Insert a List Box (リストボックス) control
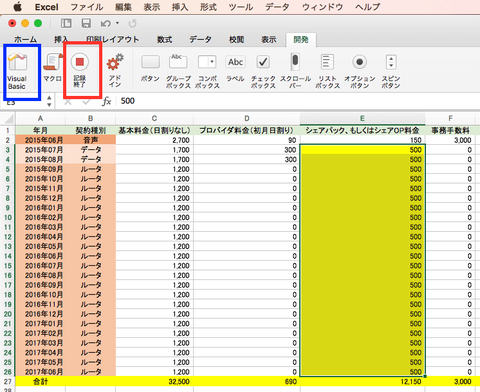Viewport: 480px width, 392px height. click(327, 71)
